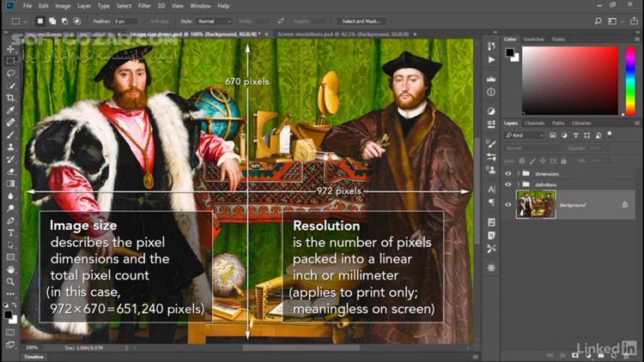644x362 pixels.
Task: Toggle visibility of dimensions group
Action: pos(508,173)
